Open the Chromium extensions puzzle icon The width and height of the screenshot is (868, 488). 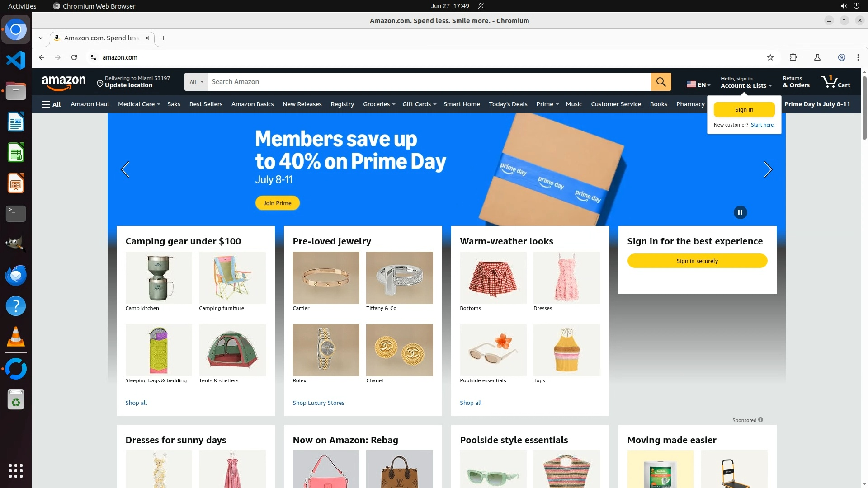pos(793,57)
